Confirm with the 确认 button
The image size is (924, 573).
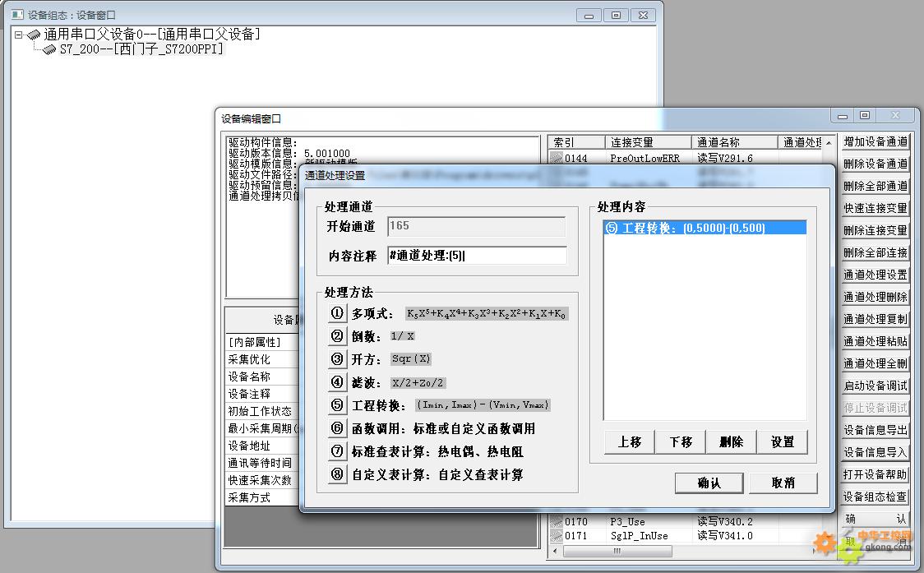pos(709,483)
